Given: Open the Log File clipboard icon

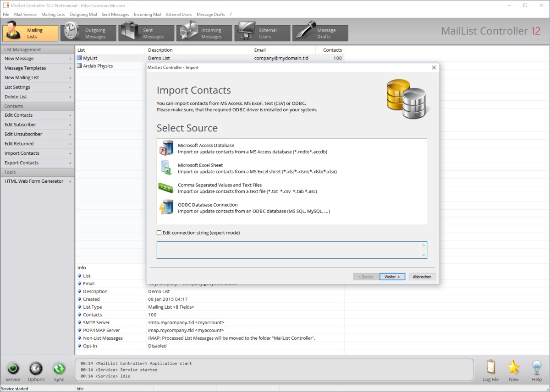Looking at the screenshot, I should 490,368.
